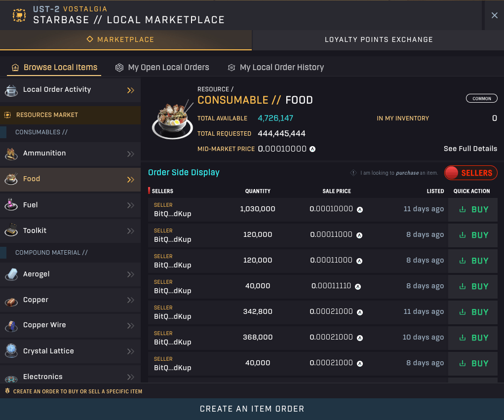504x420 pixels.
Task: Buy the 342,800 quantity listing
Action: point(473,312)
